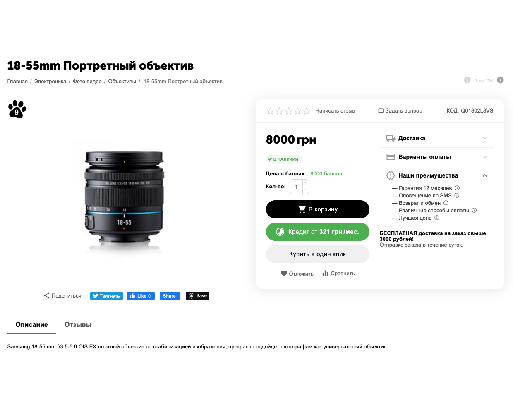Rate product with fifth star
Viewport: 513px width, 420px height.
point(307,111)
